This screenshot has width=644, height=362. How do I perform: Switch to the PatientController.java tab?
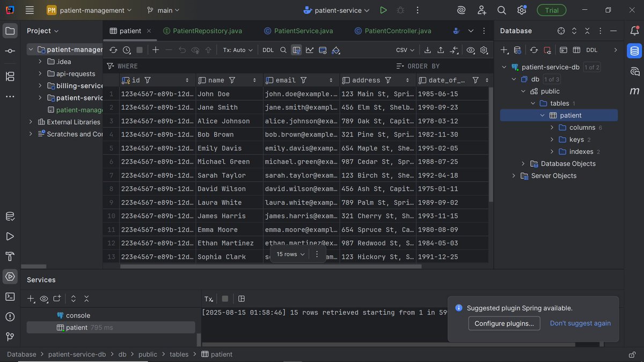tap(393, 31)
